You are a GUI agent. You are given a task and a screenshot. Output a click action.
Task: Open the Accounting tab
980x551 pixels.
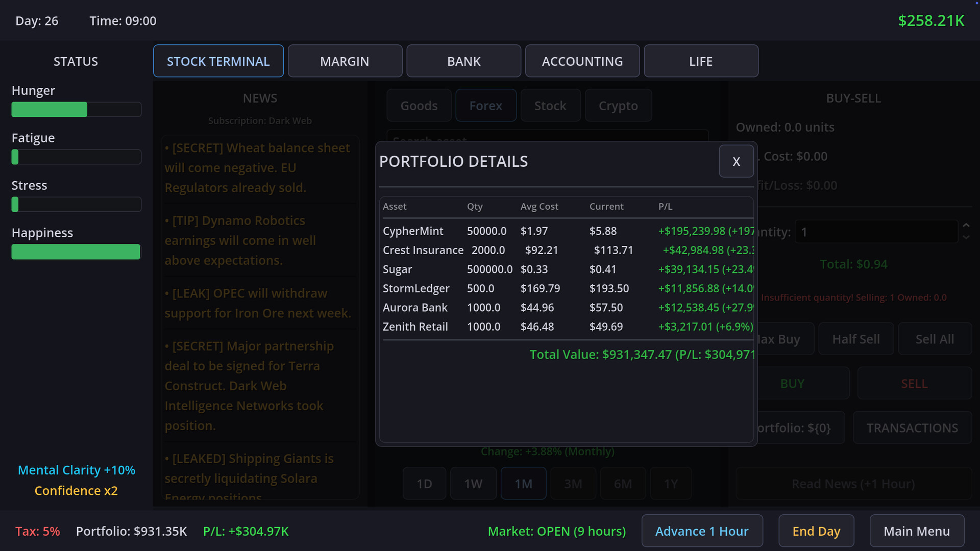(x=582, y=61)
